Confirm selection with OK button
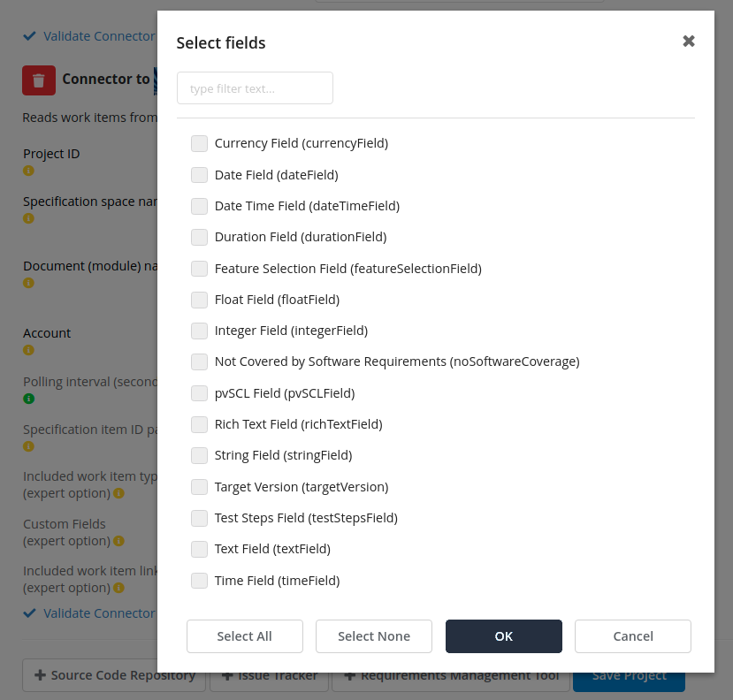This screenshot has width=733, height=700. (x=503, y=636)
